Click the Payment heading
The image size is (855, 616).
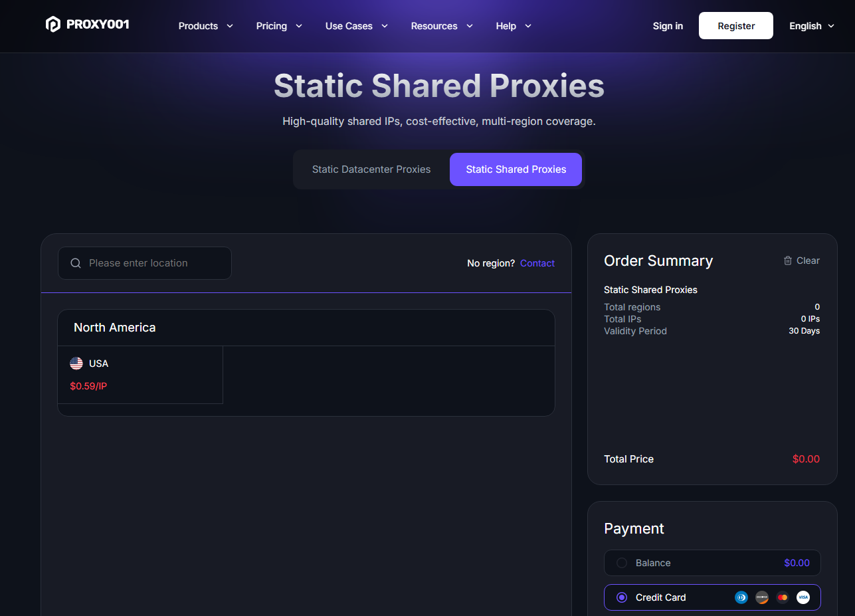(x=634, y=528)
